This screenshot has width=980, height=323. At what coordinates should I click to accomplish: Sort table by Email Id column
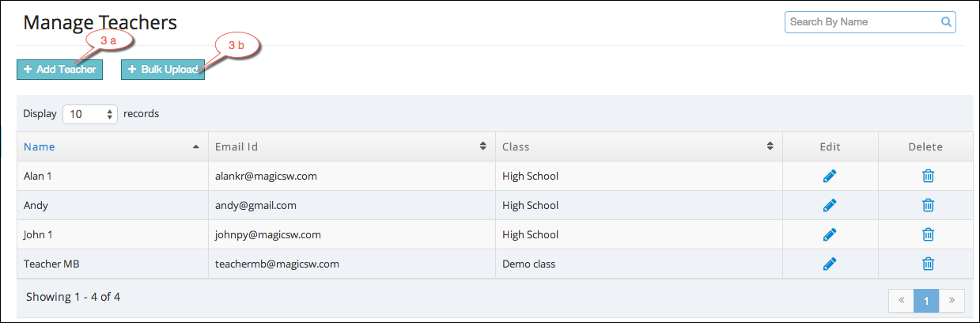click(351, 146)
